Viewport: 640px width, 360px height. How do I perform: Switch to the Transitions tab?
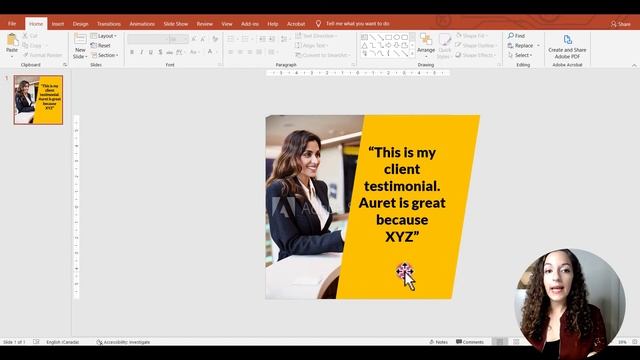pyautogui.click(x=109, y=24)
